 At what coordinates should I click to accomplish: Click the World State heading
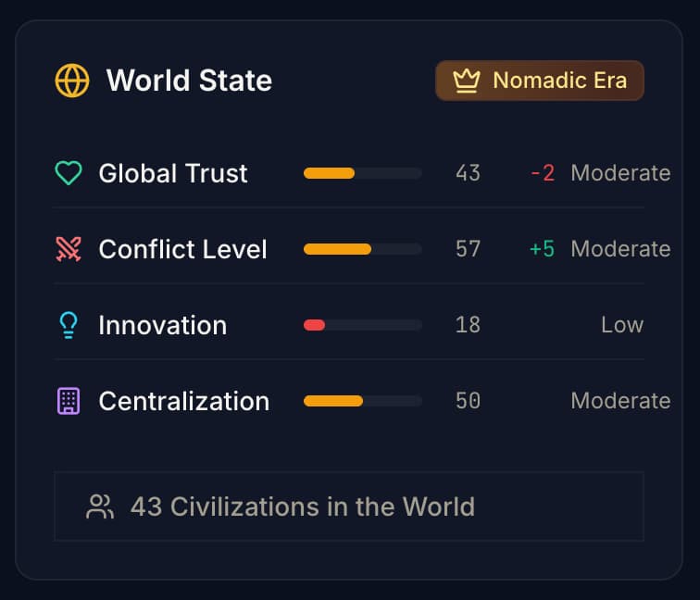(x=189, y=81)
